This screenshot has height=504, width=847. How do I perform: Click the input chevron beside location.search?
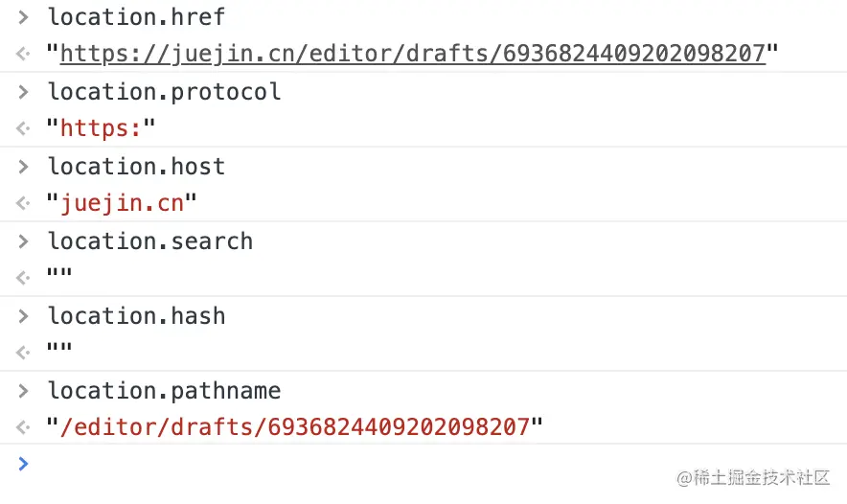coord(24,241)
